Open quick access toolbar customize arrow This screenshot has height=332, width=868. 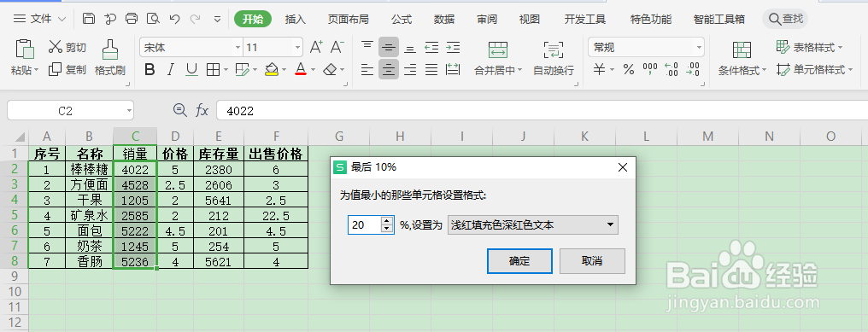click(217, 19)
